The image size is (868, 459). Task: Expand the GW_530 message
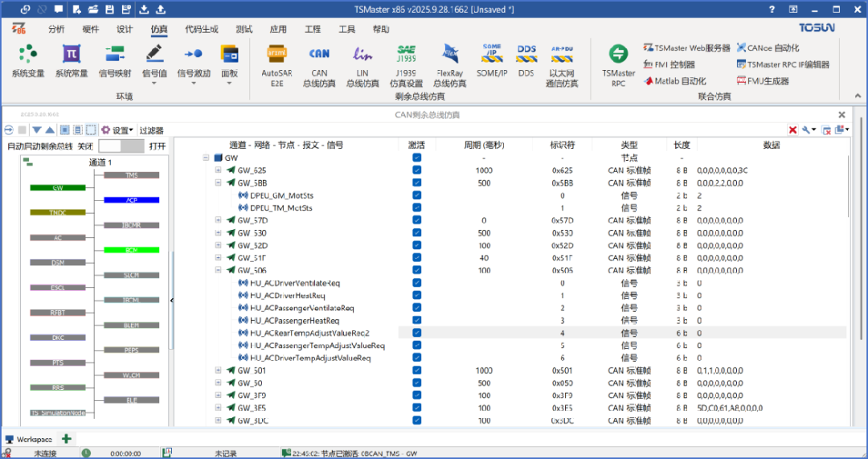pyautogui.click(x=218, y=233)
